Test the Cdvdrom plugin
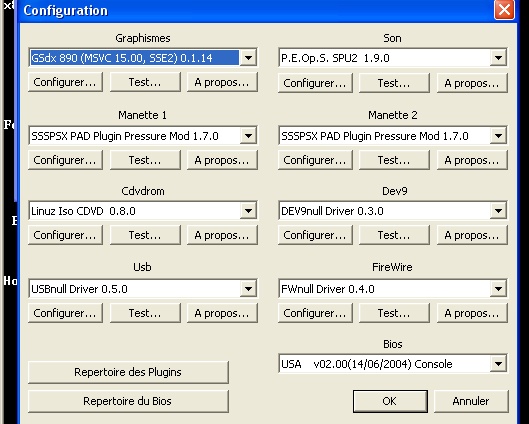529x424 pixels. pyautogui.click(x=145, y=235)
